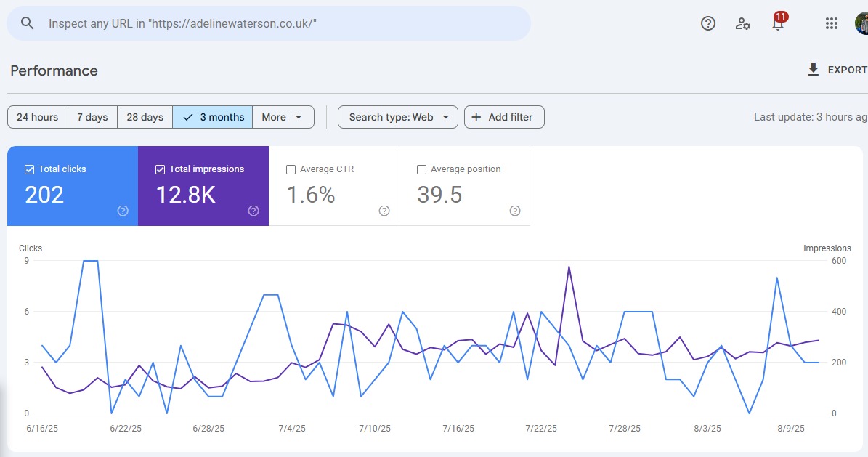
Task: Open the Google apps grid
Action: pyautogui.click(x=831, y=23)
